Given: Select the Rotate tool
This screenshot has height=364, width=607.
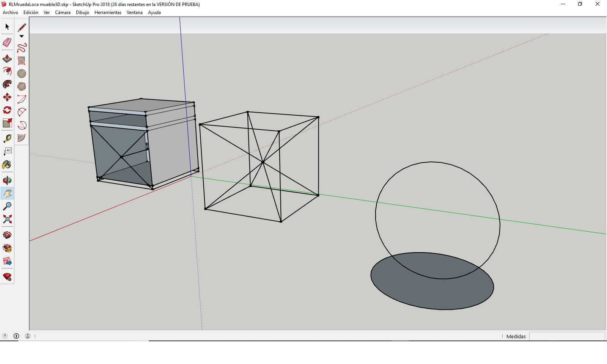Looking at the screenshot, I should (x=7, y=110).
